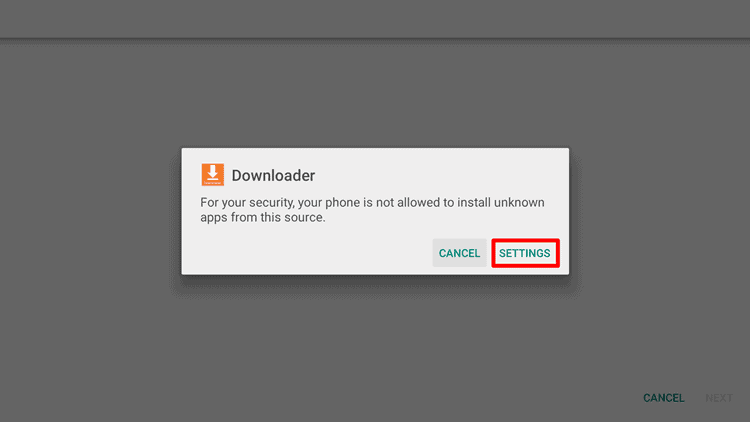The height and width of the screenshot is (422, 750).
Task: Click "apps from this source" text line
Action: (x=263, y=218)
